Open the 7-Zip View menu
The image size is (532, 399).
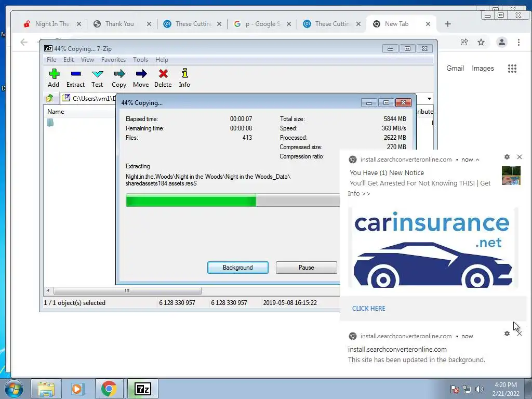pos(87,60)
